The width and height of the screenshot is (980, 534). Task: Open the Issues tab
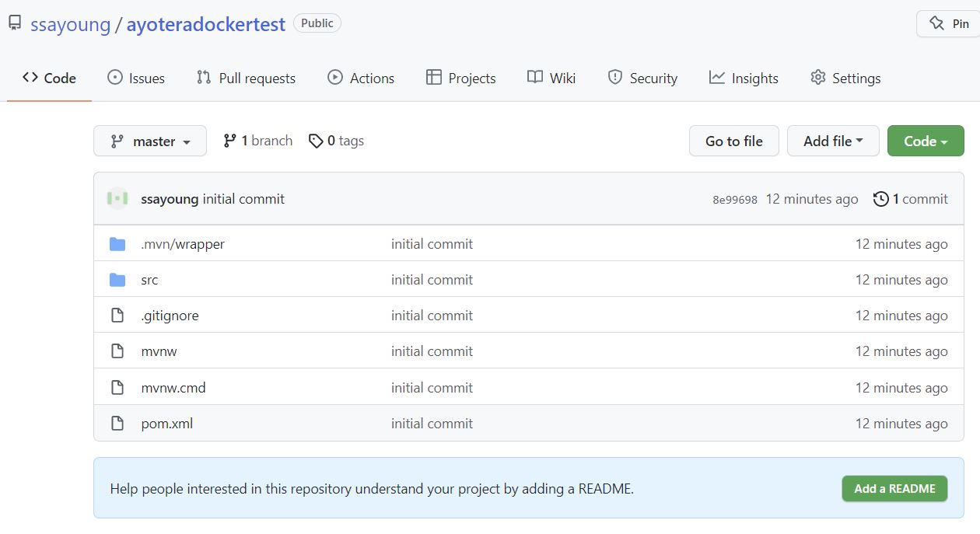tap(136, 78)
